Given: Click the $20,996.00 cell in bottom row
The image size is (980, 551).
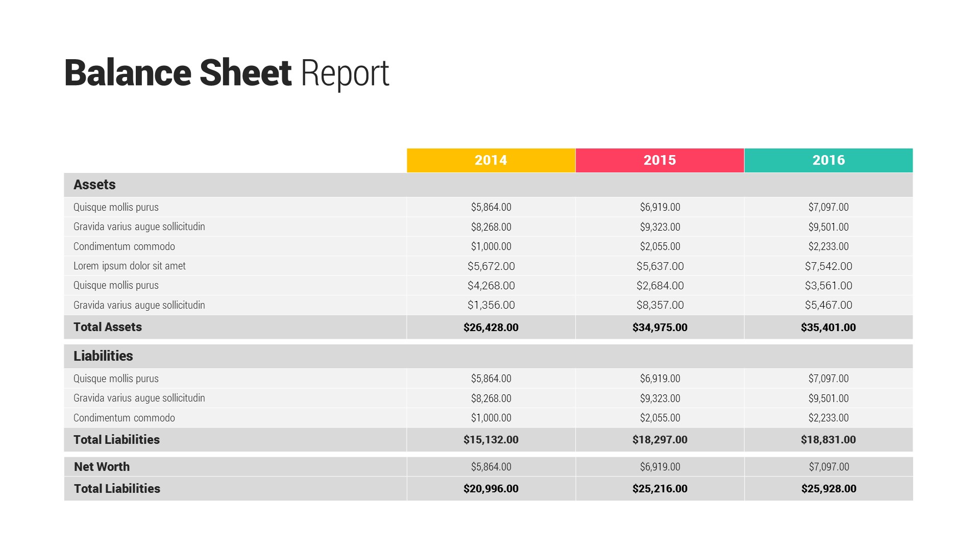Looking at the screenshot, I should tap(491, 489).
